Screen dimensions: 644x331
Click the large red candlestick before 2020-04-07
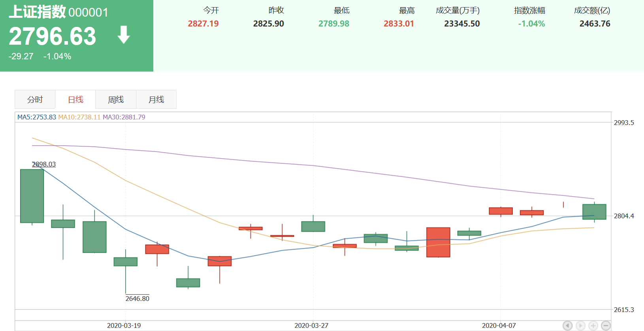click(438, 242)
